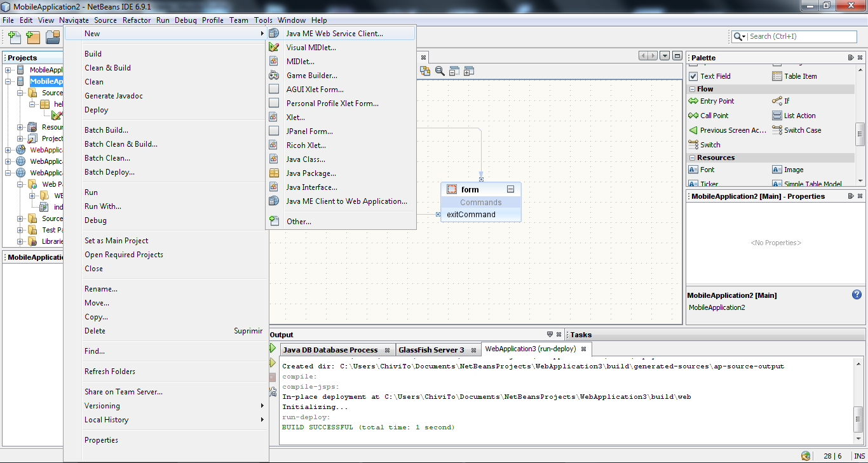This screenshot has height=463, width=868.
Task: Collapse the form component in the flow designer
Action: pyautogui.click(x=510, y=189)
